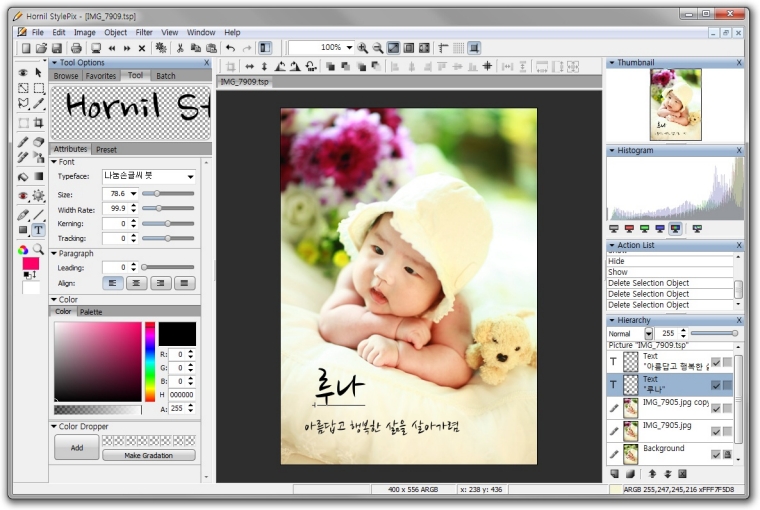
Task: Collapse the Font section
Action: pos(55,162)
